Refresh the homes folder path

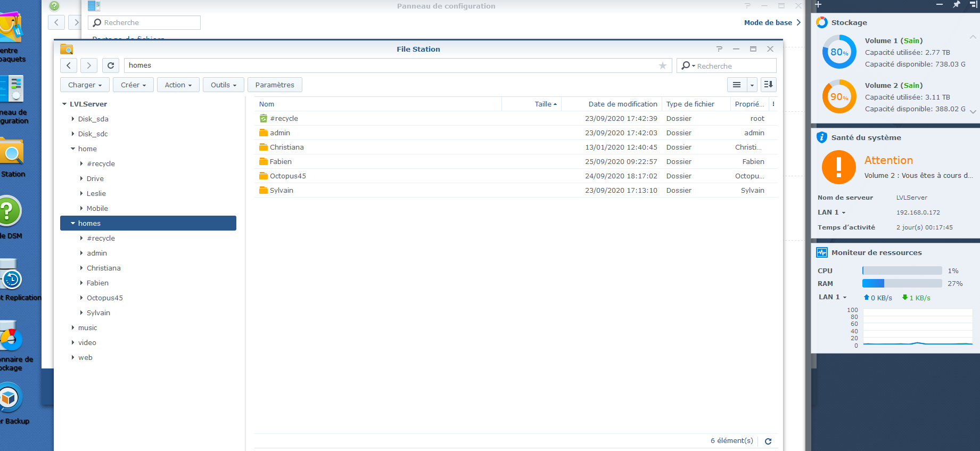(x=111, y=65)
